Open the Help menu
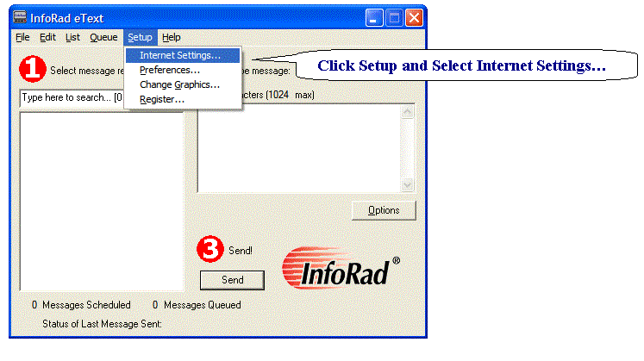Screen dimensions: 644x361 pos(172,37)
